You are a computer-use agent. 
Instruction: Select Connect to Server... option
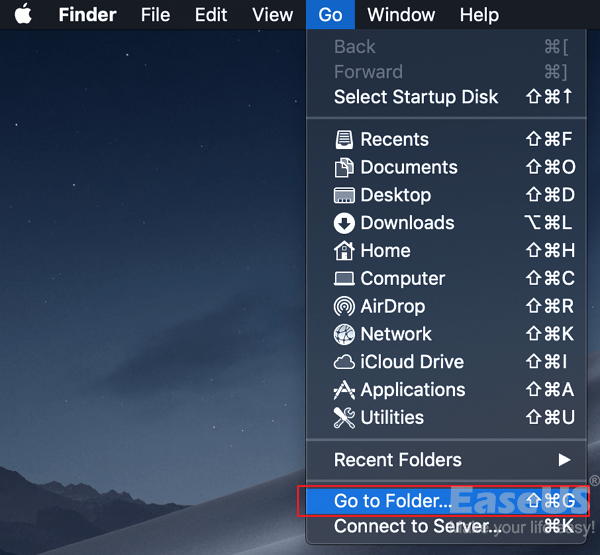click(417, 526)
